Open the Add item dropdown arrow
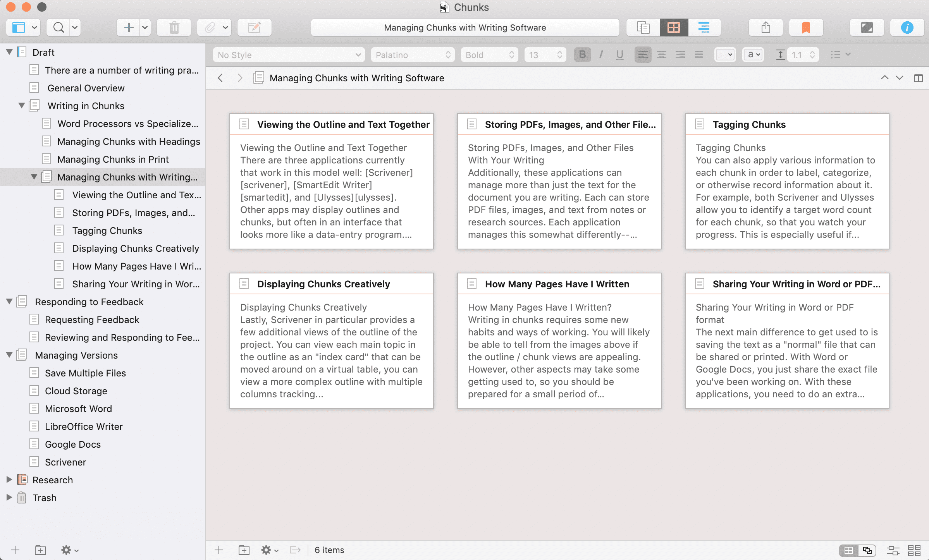 (x=145, y=27)
